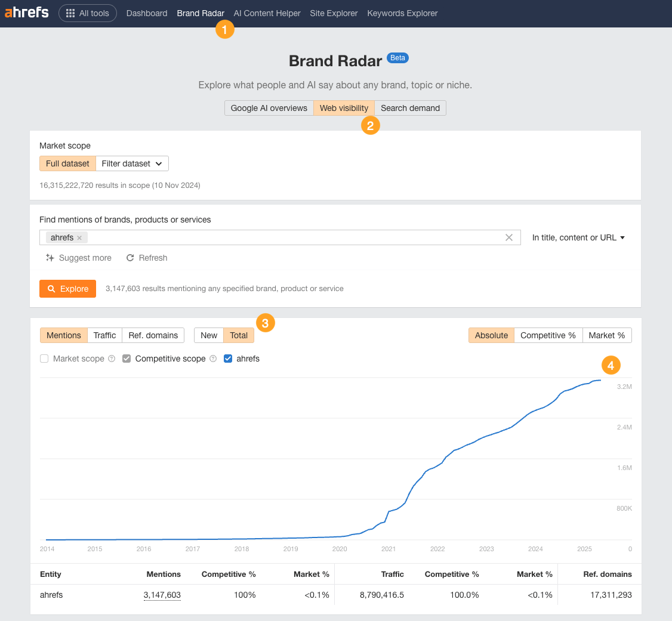Click inside the brand search input field

[x=269, y=237]
